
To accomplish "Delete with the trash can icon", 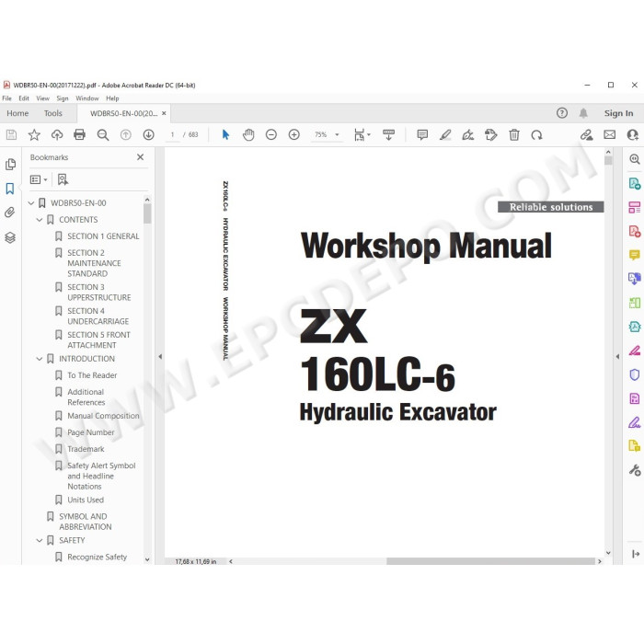I will pos(513,134).
